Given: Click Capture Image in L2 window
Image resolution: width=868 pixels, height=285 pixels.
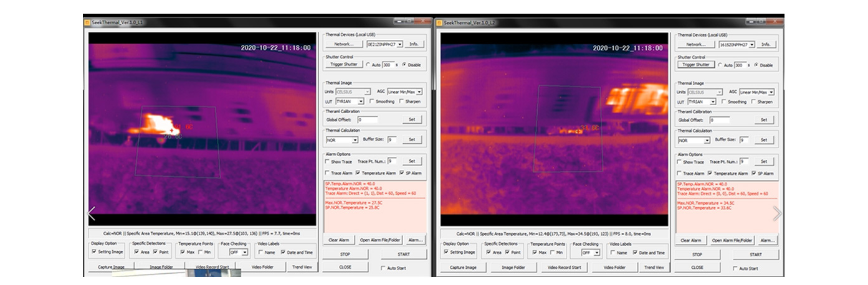Looking at the screenshot, I should click(x=463, y=267).
